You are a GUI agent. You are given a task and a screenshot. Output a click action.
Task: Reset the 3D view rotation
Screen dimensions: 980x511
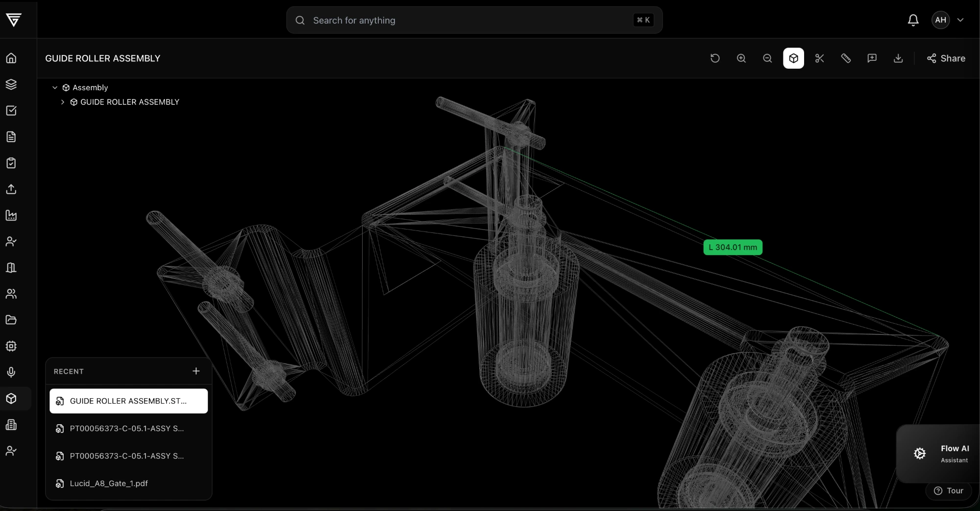[715, 58]
